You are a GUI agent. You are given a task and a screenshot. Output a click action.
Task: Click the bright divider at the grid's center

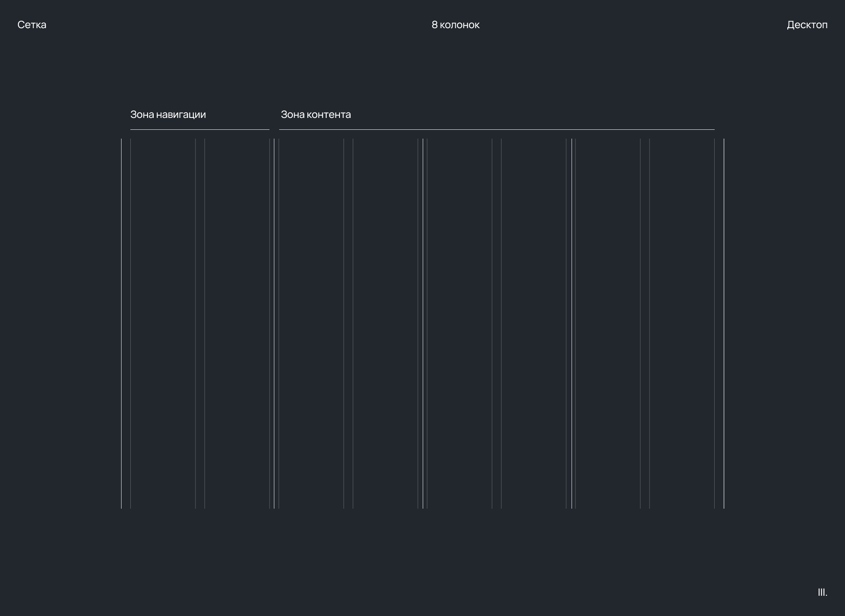click(423, 323)
